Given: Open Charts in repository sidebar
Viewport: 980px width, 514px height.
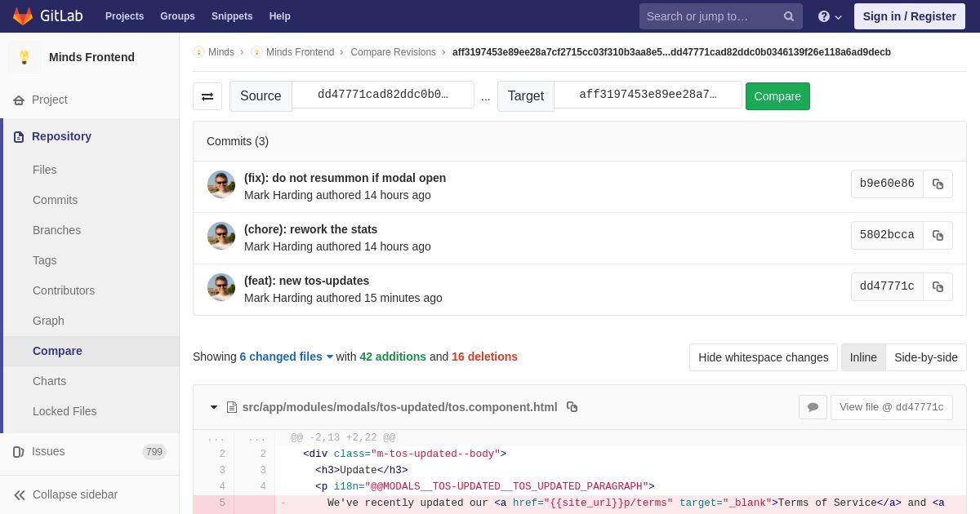Looking at the screenshot, I should pos(49,381).
